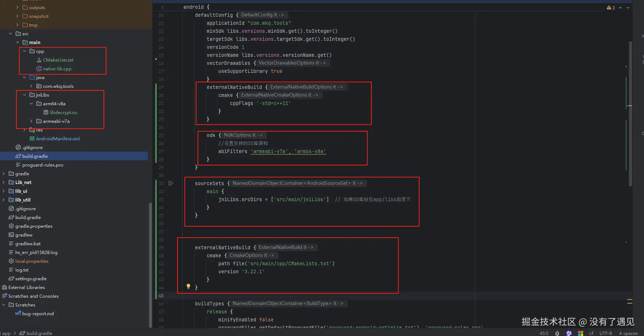
Task: Click the gradlew.bat file icon
Action: click(11, 244)
